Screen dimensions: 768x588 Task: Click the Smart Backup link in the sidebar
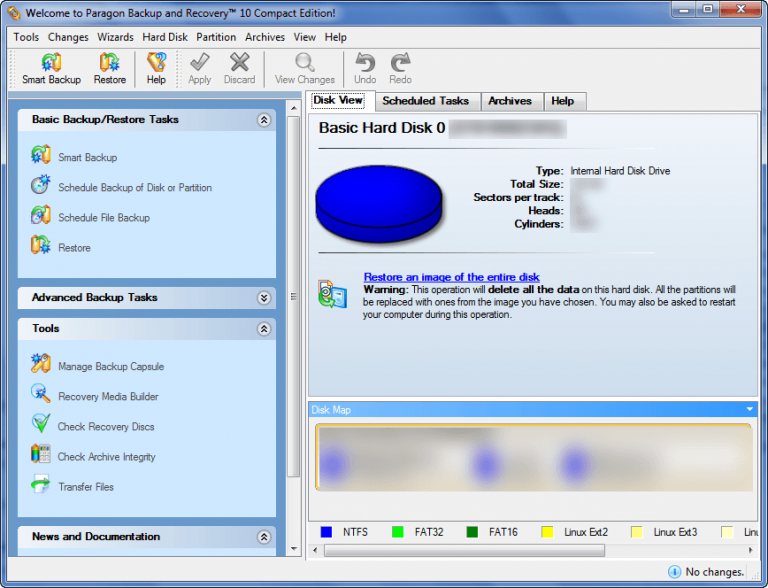(x=88, y=157)
